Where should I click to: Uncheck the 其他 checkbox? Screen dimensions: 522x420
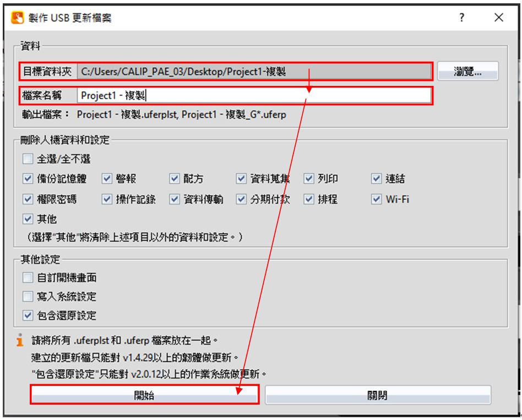28,219
